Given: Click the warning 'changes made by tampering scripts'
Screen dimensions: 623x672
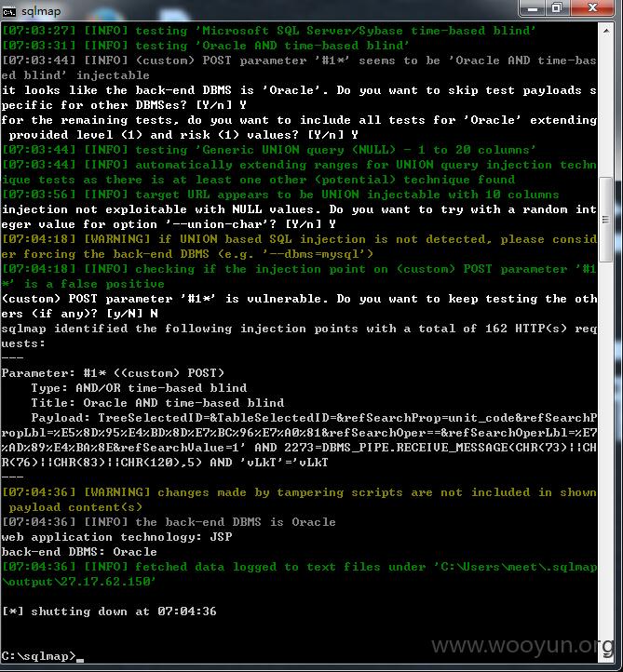Looking at the screenshot, I should pyautogui.click(x=299, y=492).
